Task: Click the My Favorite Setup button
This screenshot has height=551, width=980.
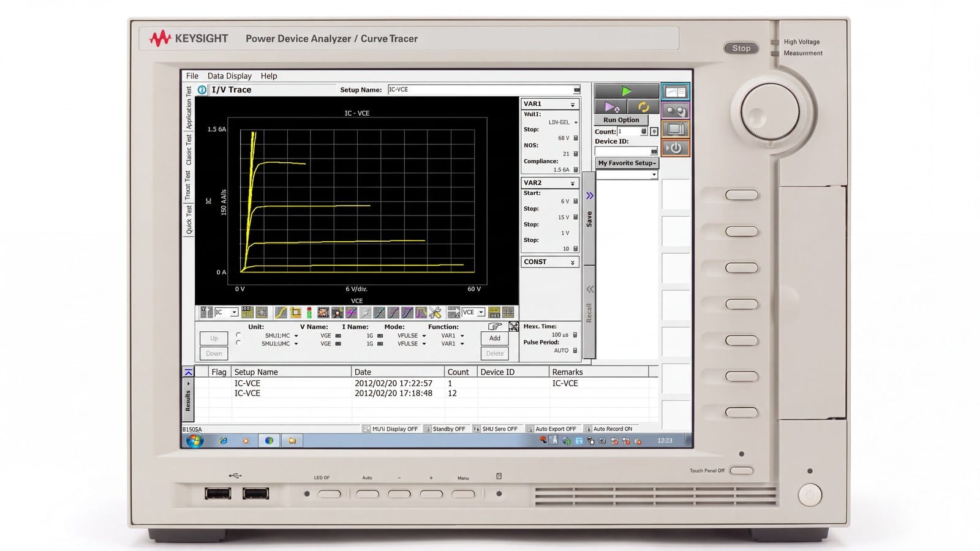Action: 627,163
